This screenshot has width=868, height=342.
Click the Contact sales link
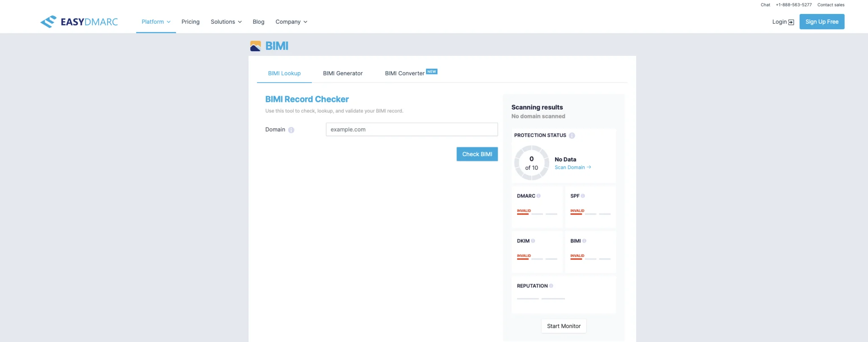pyautogui.click(x=831, y=5)
